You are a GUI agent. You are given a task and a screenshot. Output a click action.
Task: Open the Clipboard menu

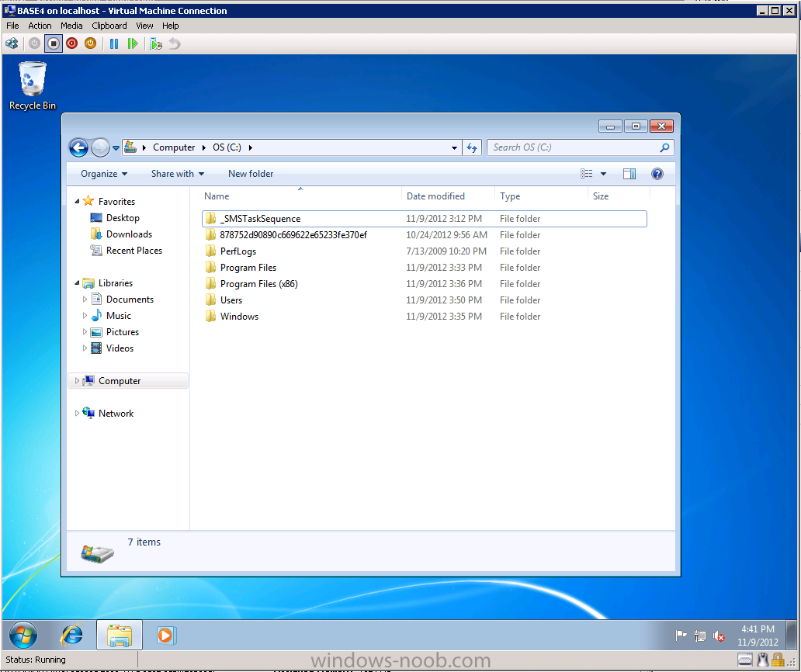pyautogui.click(x=109, y=26)
